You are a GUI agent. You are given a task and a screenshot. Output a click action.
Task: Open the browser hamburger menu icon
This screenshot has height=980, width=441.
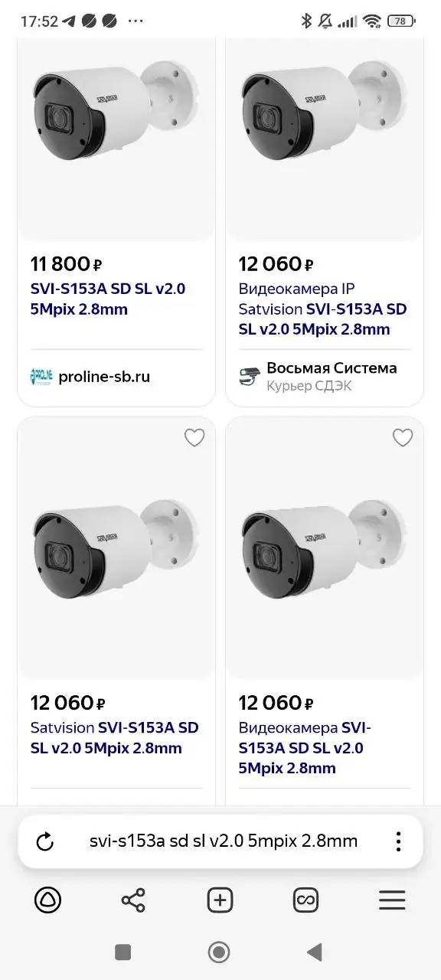click(x=392, y=900)
